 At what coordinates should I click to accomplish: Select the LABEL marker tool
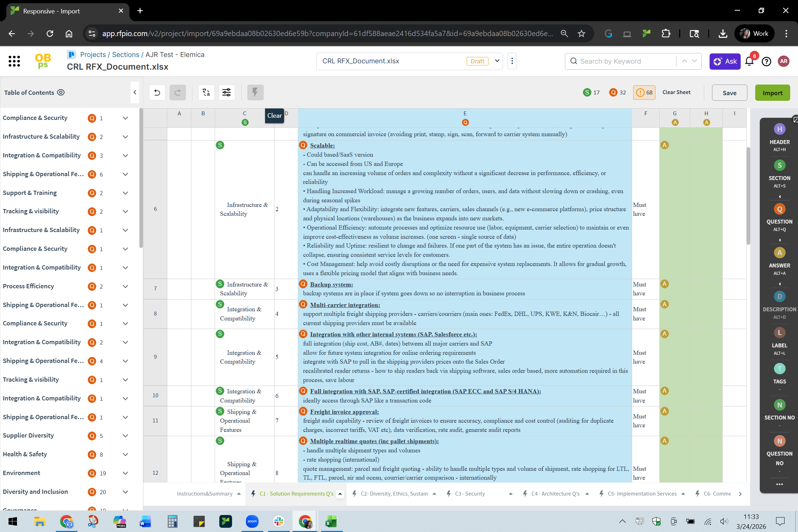click(779, 341)
